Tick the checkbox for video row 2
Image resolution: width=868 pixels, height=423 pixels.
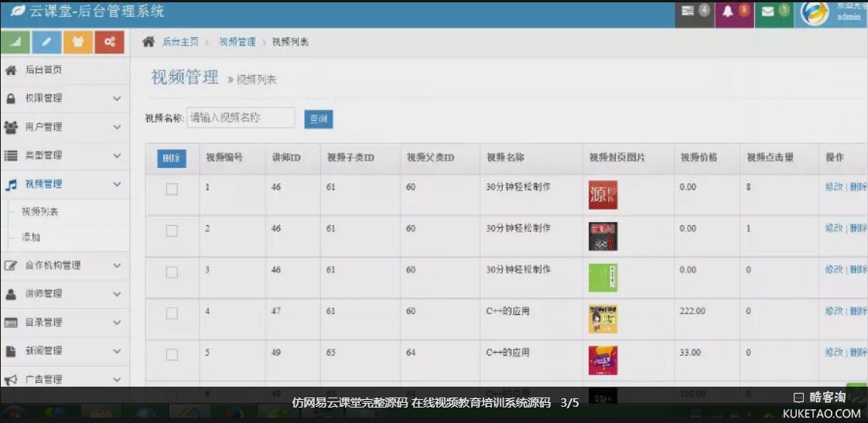[x=173, y=231]
